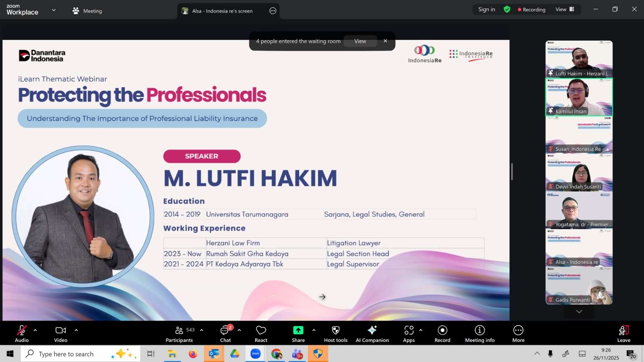Open the View layout menu

(x=565, y=9)
